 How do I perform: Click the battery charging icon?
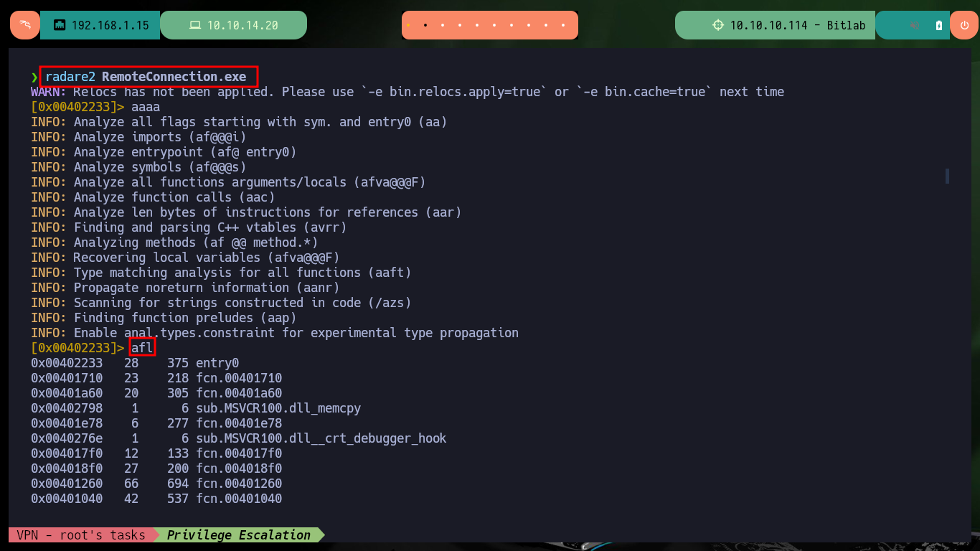939,25
